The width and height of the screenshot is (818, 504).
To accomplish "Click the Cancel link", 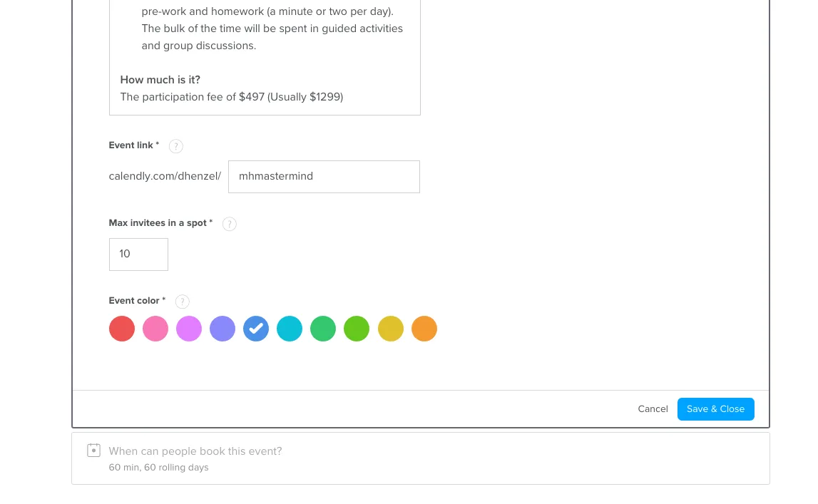I will [x=653, y=409].
